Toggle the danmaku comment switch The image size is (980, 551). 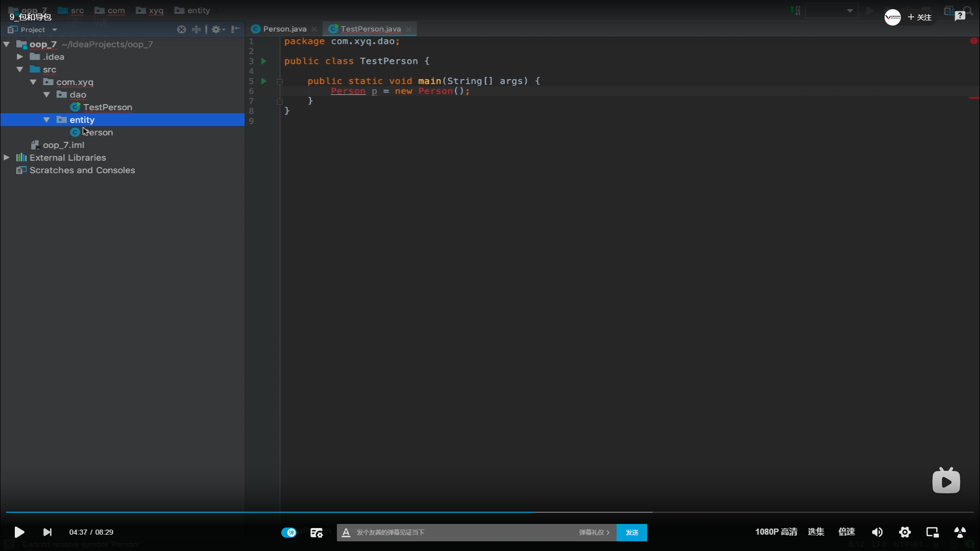[x=289, y=532]
